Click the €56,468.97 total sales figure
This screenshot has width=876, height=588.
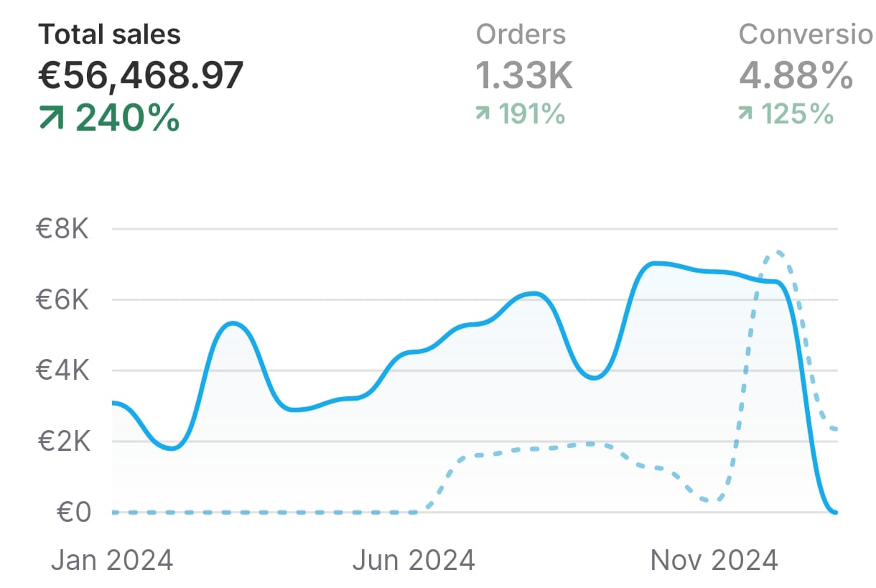tap(141, 75)
